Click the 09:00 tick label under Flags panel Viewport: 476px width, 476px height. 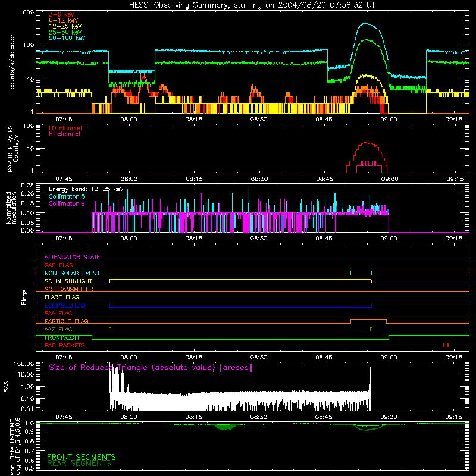pos(389,358)
